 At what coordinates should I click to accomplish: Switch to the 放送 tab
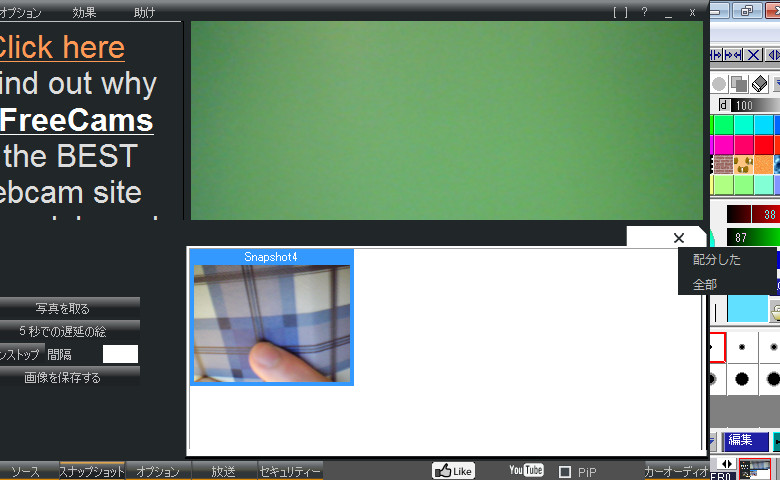point(224,471)
